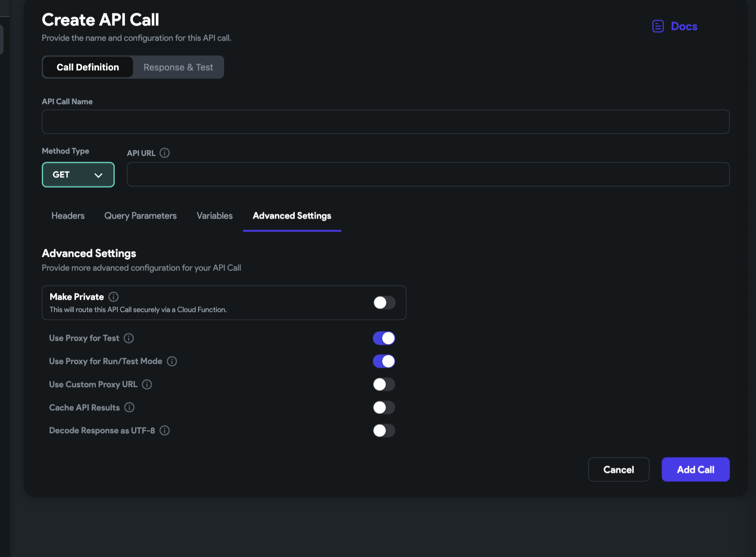Disable the Use Proxy for Test toggle
756x557 pixels.
pos(384,338)
